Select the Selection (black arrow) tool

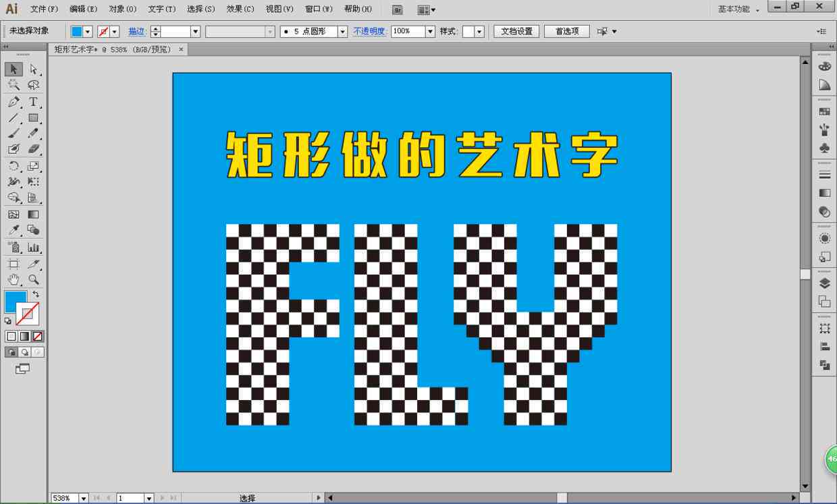[x=13, y=69]
